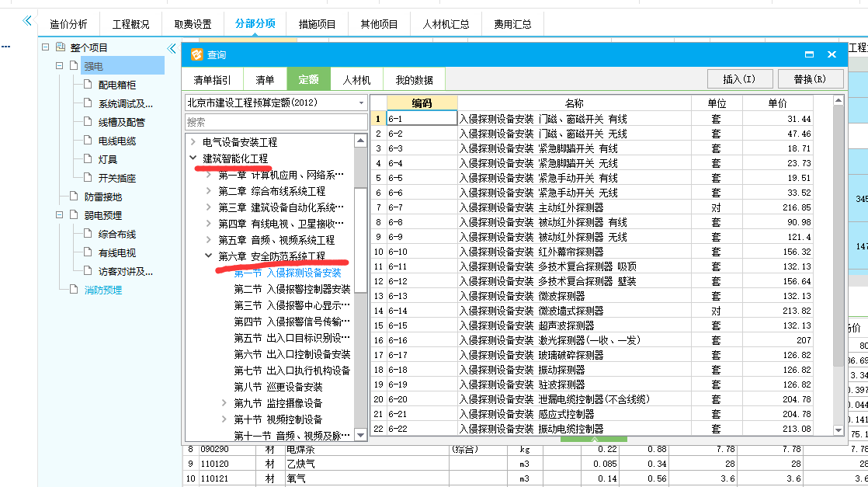
Task: Click the 单价 column header
Action: tap(777, 103)
